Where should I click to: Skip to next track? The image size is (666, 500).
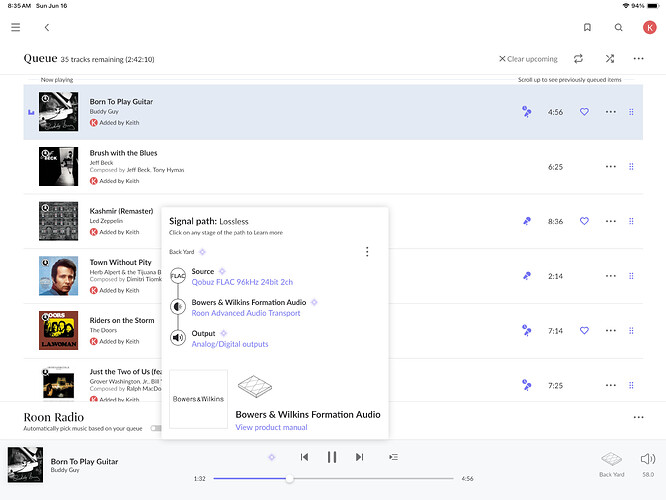(359, 457)
